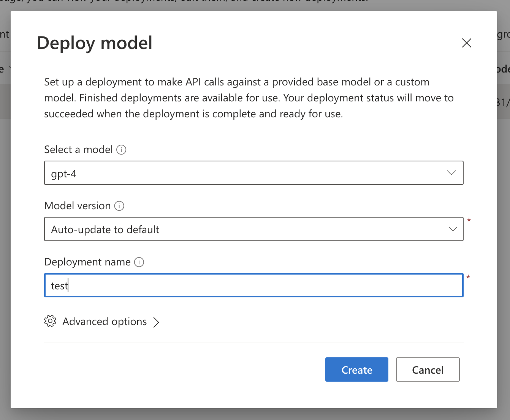Viewport: 510px width, 420px height.
Task: Click the Select a model field label
Action: pos(78,150)
